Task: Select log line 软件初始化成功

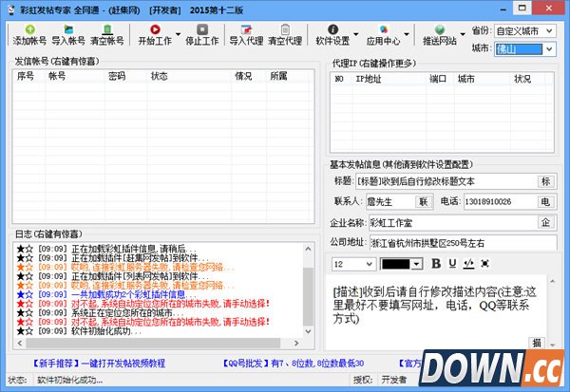Action: 79,331
